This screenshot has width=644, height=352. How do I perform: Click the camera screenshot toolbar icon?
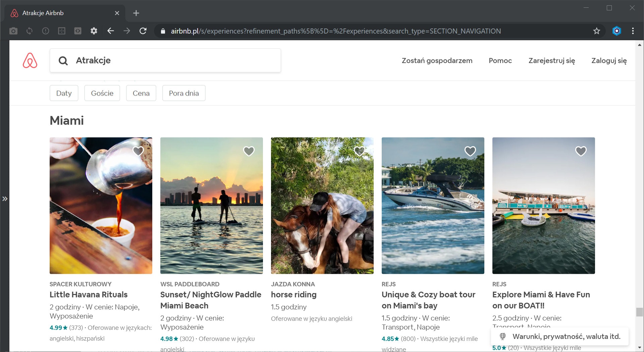[13, 31]
